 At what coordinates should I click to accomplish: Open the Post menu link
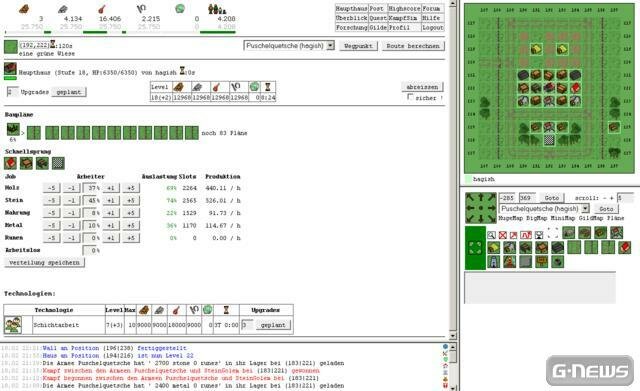377,9
